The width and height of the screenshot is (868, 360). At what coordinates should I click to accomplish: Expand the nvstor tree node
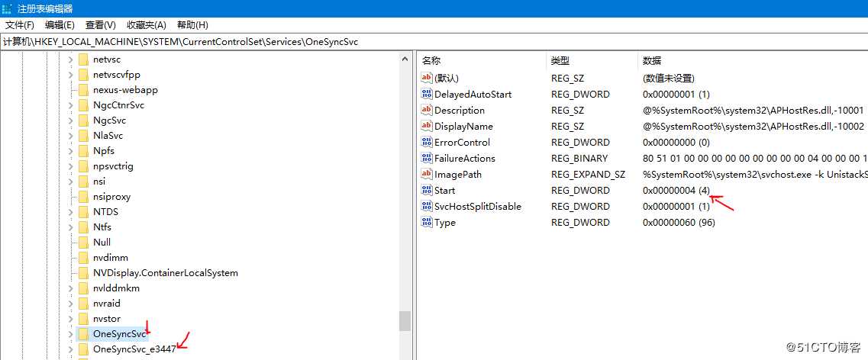(x=70, y=319)
